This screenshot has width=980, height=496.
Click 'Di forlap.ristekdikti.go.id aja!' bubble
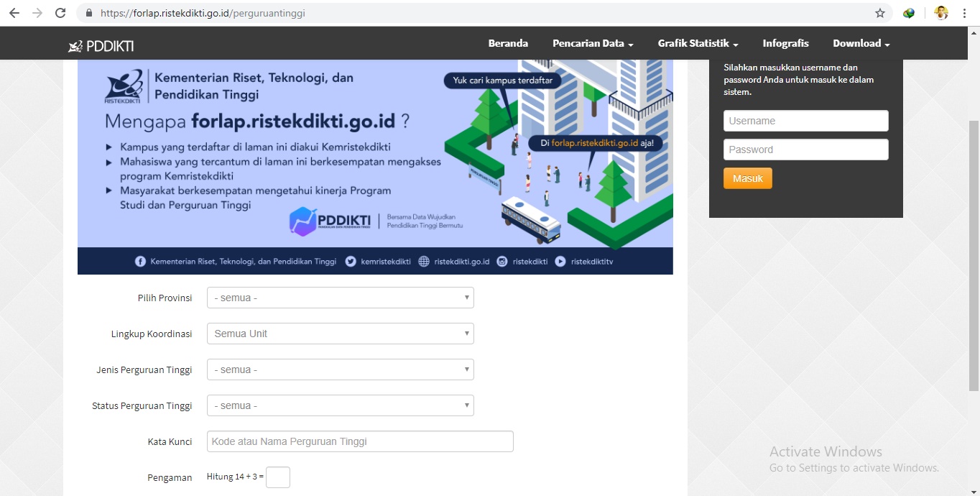596,143
